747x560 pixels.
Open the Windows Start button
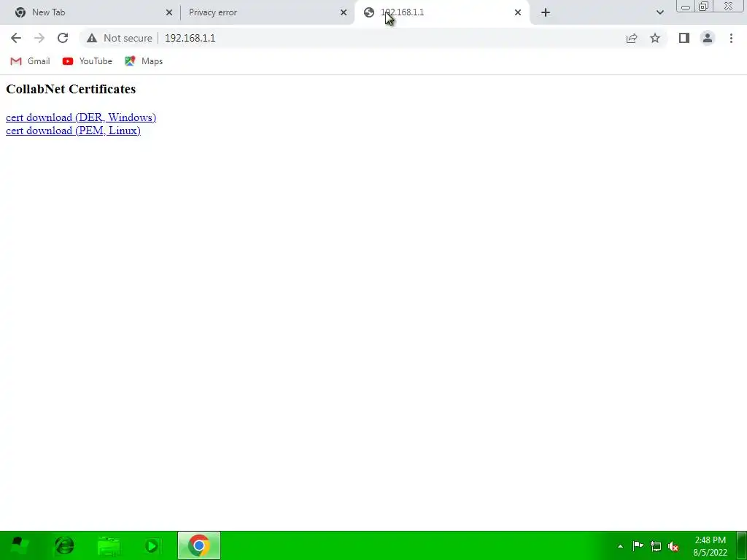coord(19,545)
